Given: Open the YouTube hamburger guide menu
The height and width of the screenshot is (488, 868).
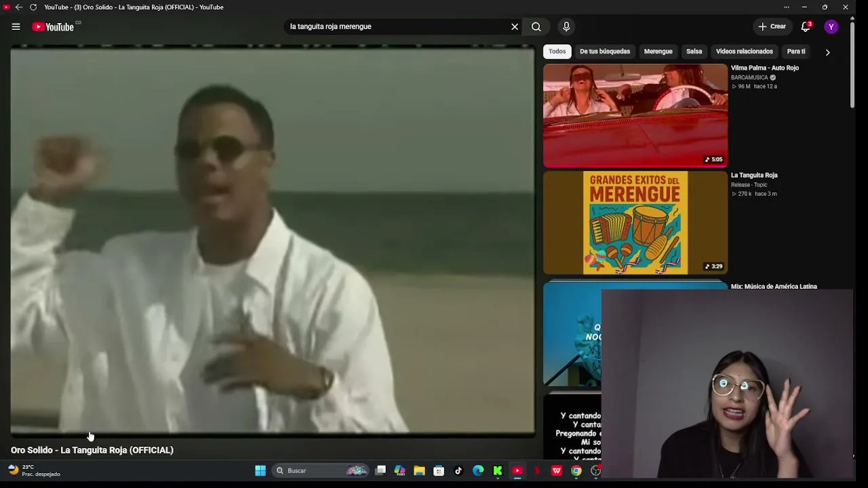Looking at the screenshot, I should (16, 26).
